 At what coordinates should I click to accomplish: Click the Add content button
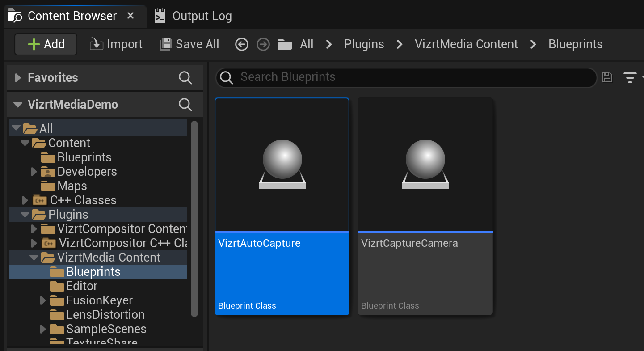click(46, 44)
